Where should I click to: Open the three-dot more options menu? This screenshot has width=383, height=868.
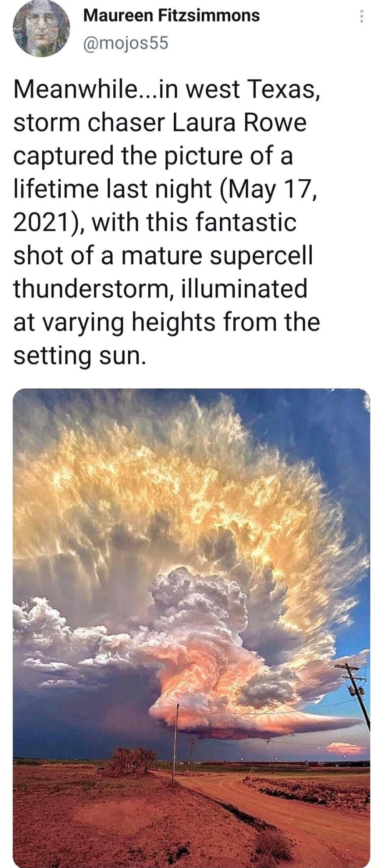coord(361,17)
